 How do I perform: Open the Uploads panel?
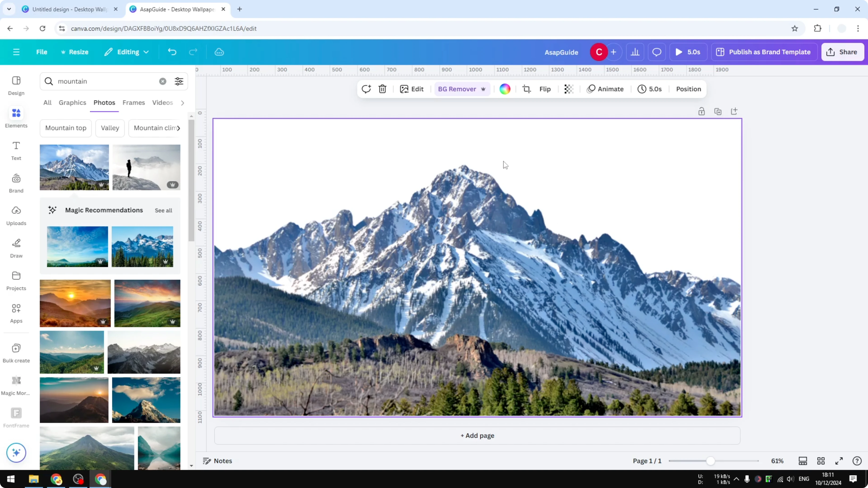tap(16, 215)
